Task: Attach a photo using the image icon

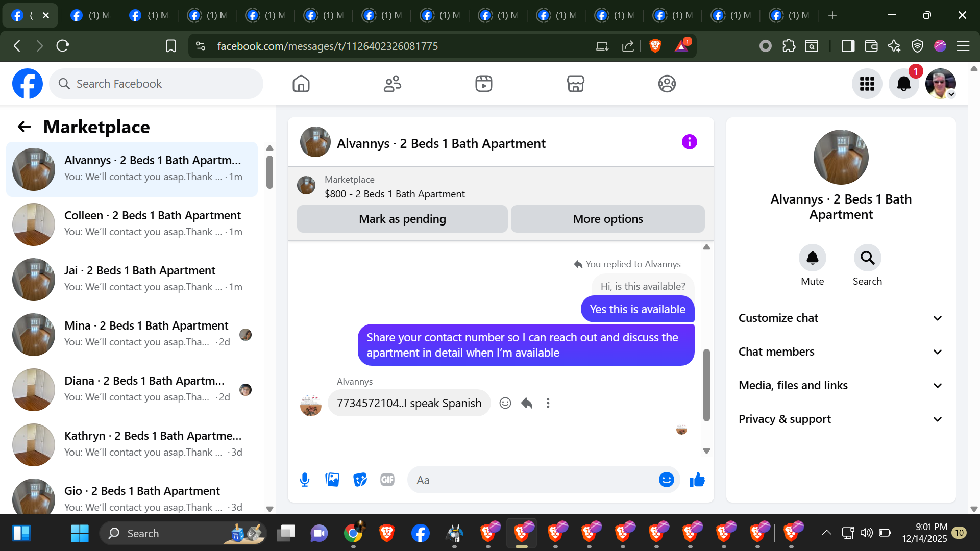Action: [332, 480]
